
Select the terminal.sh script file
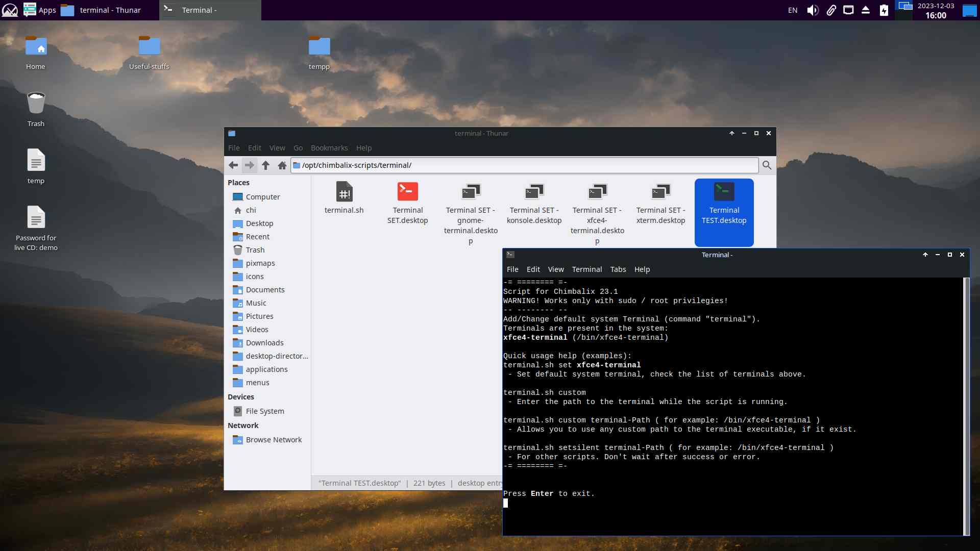coord(344,198)
